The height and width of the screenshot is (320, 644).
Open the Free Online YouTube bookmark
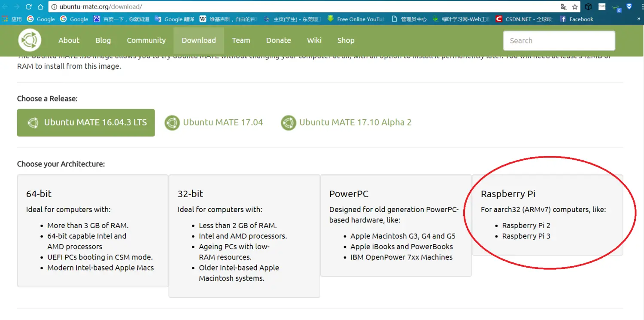click(x=355, y=19)
